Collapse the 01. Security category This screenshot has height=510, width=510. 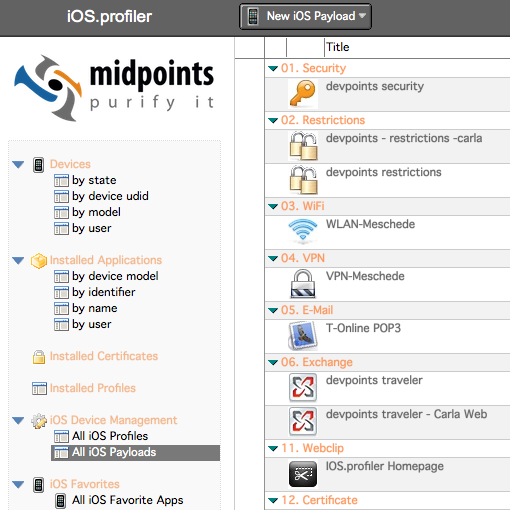[273, 69]
